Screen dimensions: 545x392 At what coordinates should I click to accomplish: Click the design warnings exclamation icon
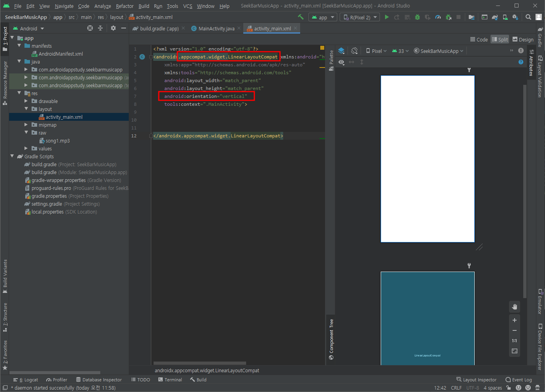[521, 51]
